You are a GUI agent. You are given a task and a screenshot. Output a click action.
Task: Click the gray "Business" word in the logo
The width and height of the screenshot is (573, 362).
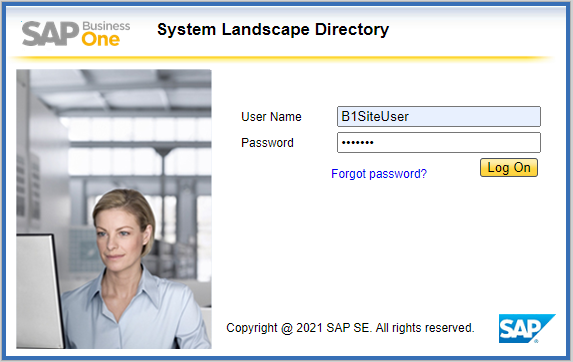pos(106,26)
